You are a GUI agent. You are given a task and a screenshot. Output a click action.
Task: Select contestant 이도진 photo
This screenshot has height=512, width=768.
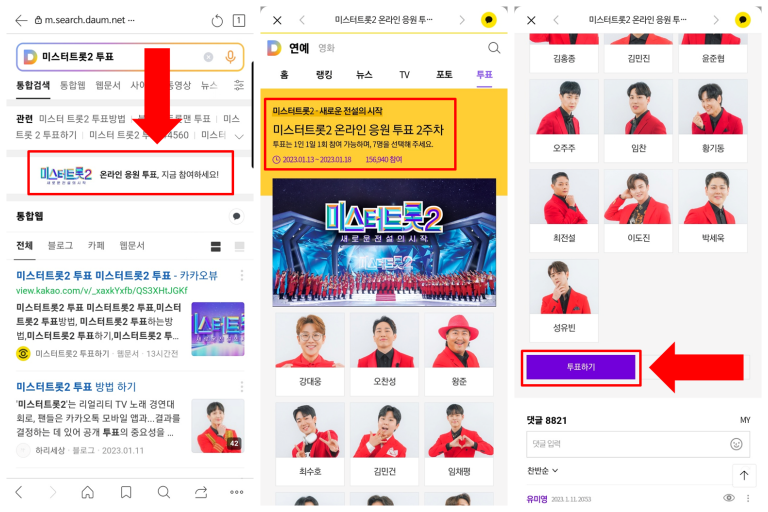[x=638, y=197]
